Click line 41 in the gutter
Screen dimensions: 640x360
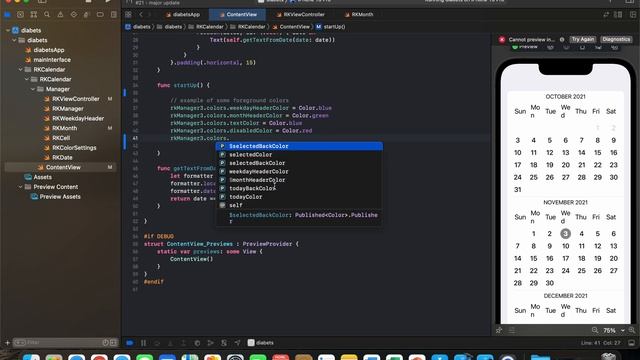point(135,138)
